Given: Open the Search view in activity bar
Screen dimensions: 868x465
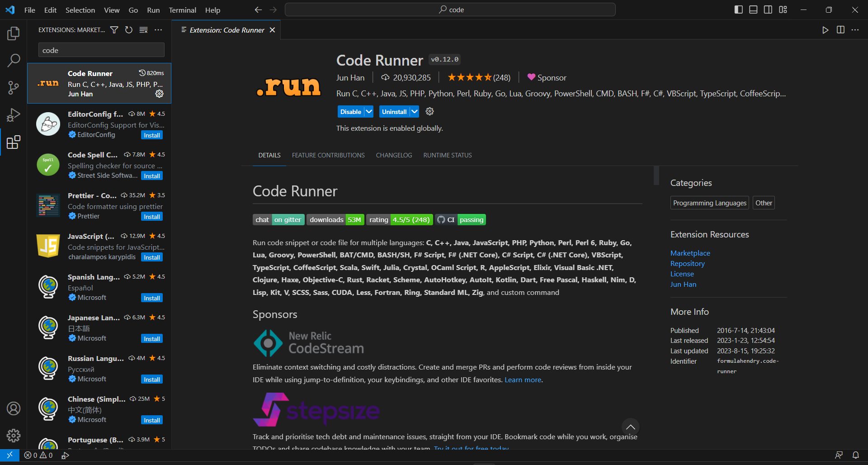Looking at the screenshot, I should pyautogui.click(x=14, y=60).
